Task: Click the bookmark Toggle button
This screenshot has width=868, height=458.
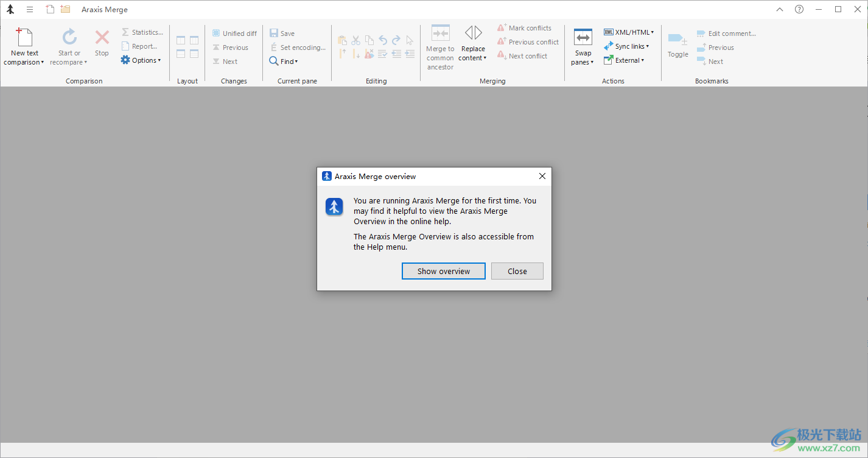Action: point(678,44)
